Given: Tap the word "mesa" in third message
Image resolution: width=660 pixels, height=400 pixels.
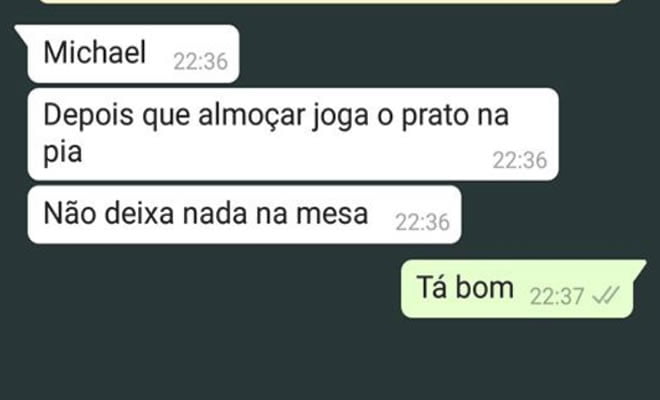Looking at the screenshot, I should point(332,213).
